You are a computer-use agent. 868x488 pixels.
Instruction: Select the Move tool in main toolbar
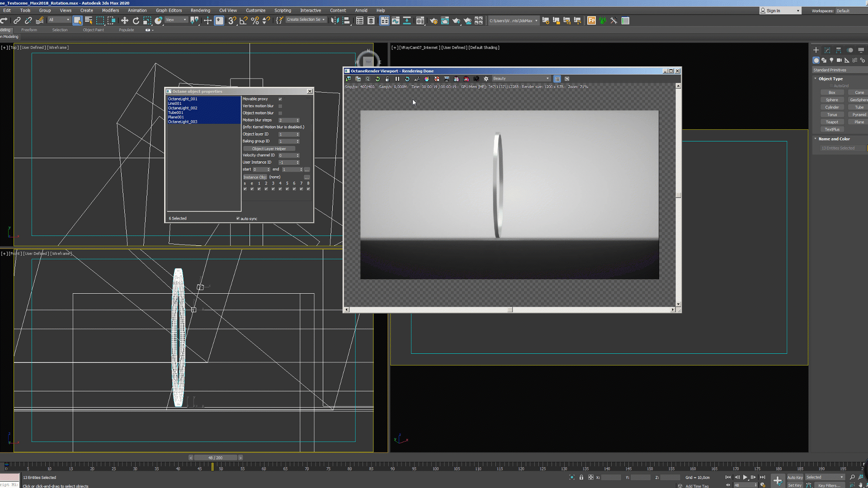click(x=124, y=20)
